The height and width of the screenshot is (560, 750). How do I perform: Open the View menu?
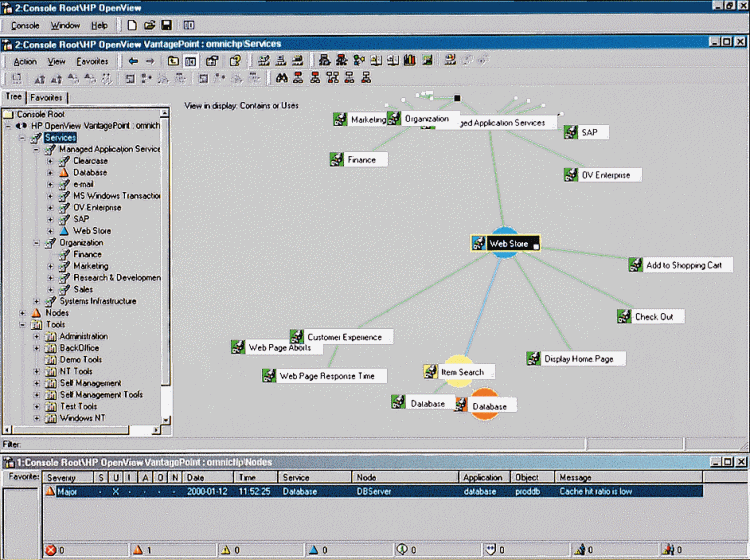[56, 62]
